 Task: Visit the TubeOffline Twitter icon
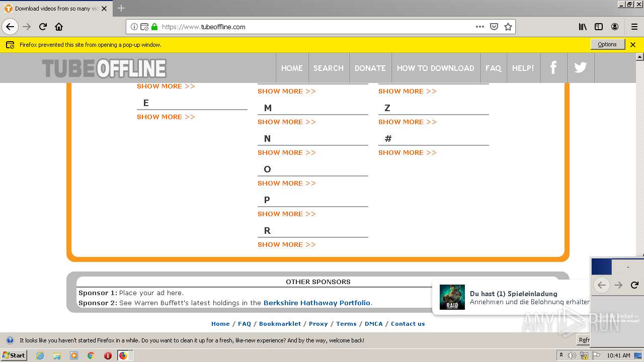coord(581,67)
